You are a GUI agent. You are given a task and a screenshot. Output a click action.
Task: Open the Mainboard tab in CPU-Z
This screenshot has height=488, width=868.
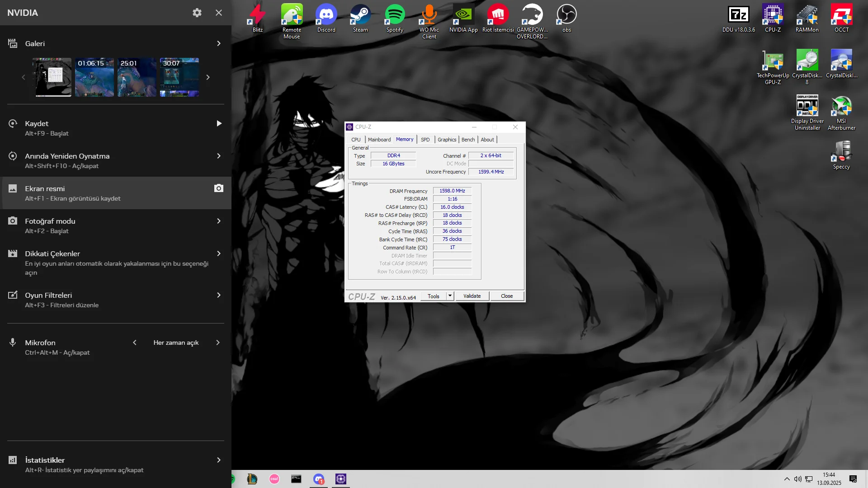click(379, 140)
